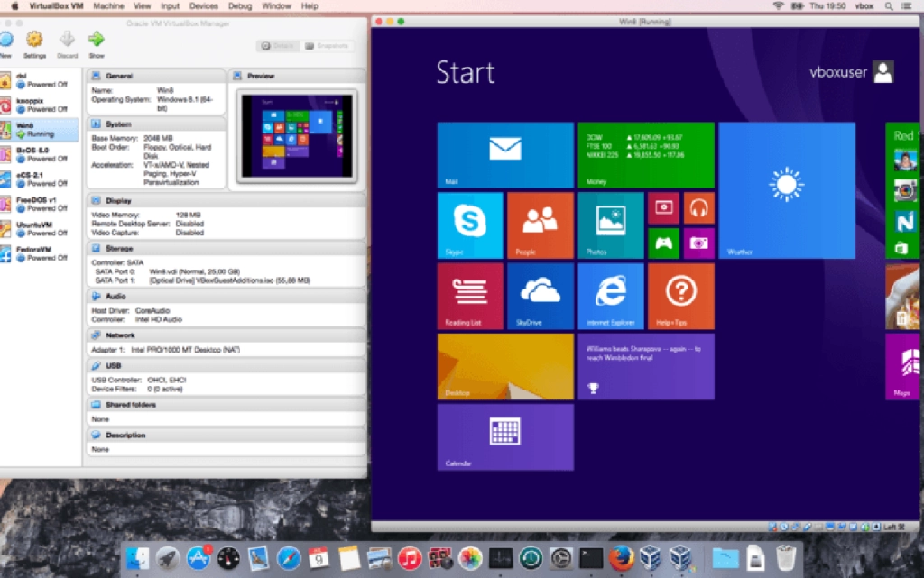Image resolution: width=924 pixels, height=578 pixels.
Task: Open the Internet Explorer tile
Action: click(x=611, y=296)
